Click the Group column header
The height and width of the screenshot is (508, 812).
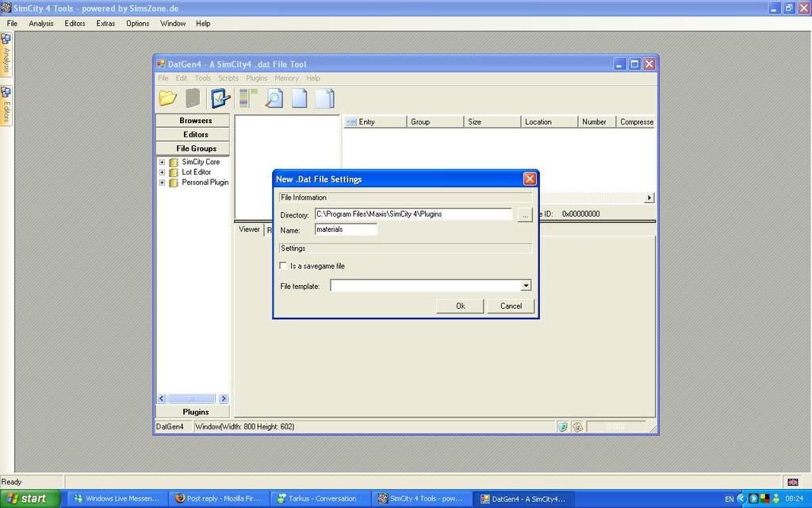tap(435, 121)
